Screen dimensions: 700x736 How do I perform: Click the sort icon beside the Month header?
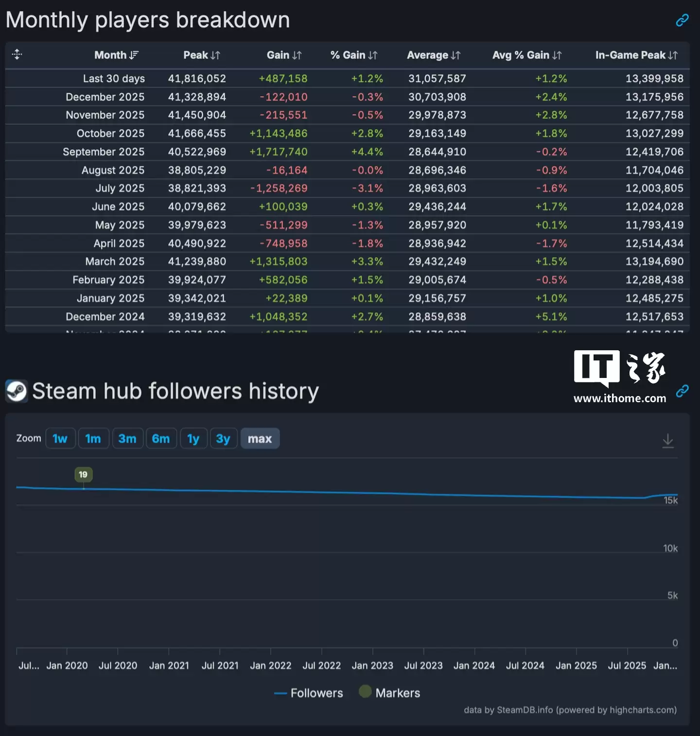tap(135, 55)
